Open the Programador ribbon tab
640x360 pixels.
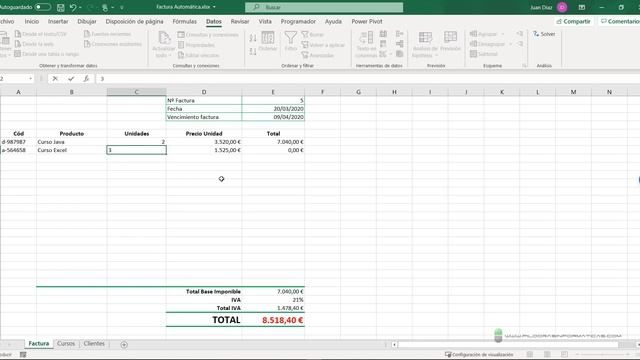pyautogui.click(x=298, y=21)
